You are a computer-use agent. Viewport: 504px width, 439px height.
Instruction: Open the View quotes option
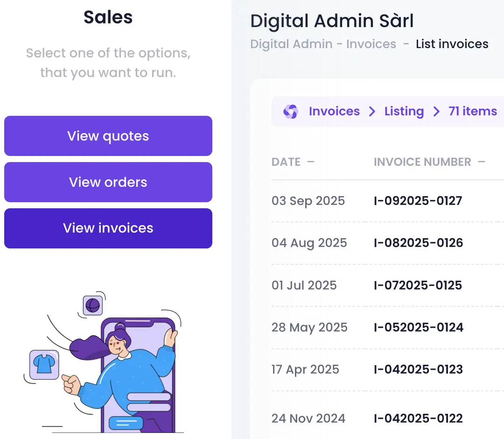(x=108, y=136)
